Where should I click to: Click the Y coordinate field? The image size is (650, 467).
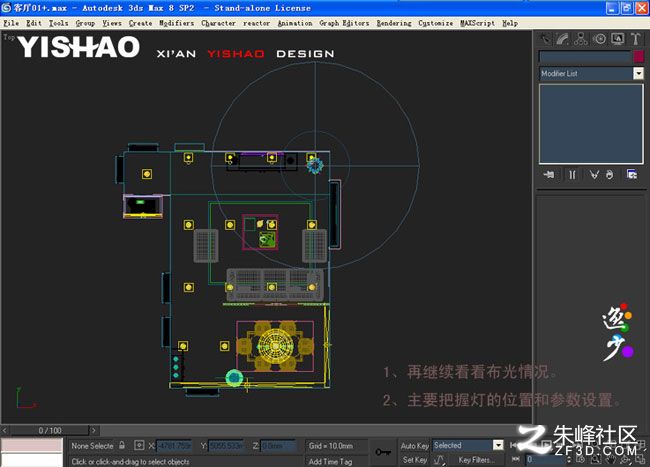[x=226, y=446]
